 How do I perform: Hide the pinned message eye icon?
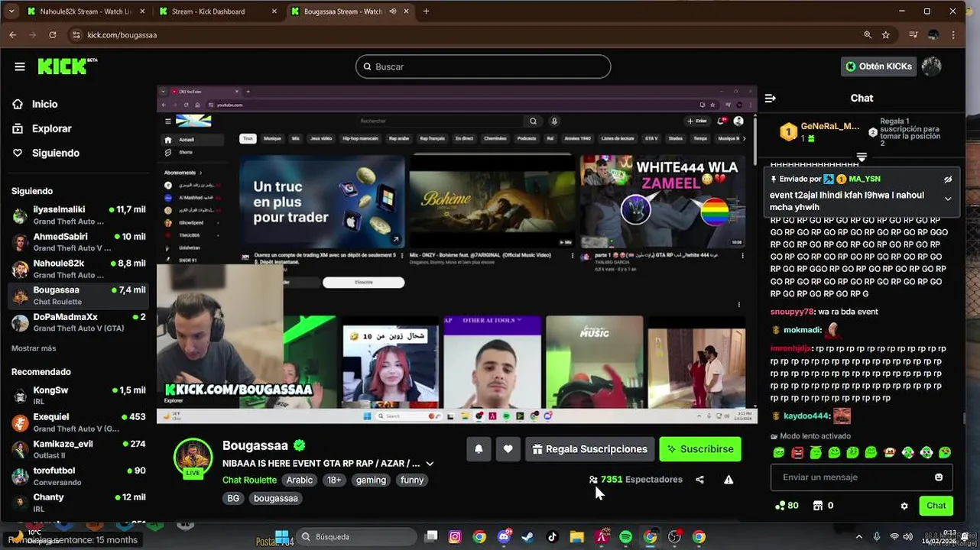point(948,180)
